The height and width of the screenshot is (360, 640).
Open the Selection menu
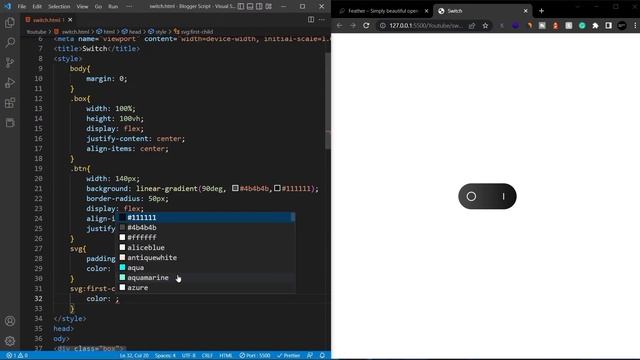tap(59, 6)
